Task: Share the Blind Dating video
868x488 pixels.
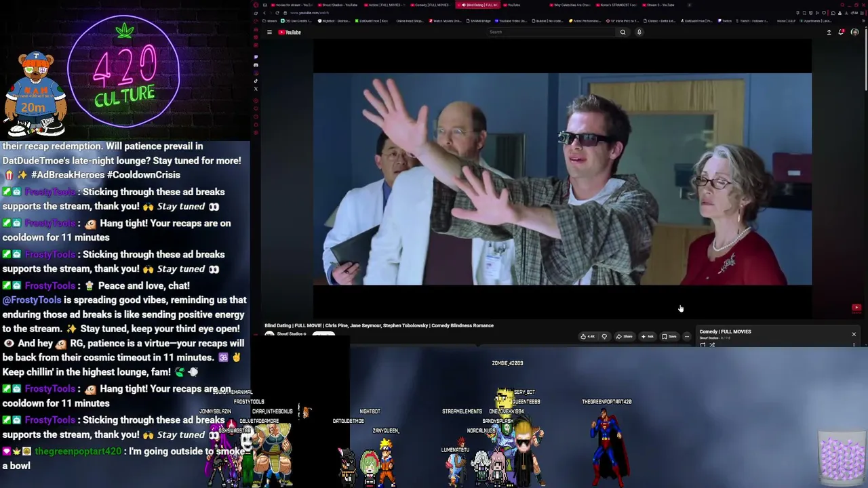Action: click(624, 336)
